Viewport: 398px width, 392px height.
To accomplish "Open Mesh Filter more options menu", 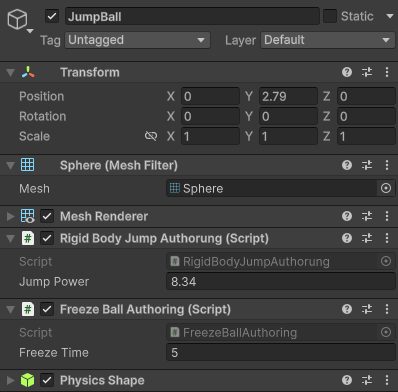I will click(387, 165).
